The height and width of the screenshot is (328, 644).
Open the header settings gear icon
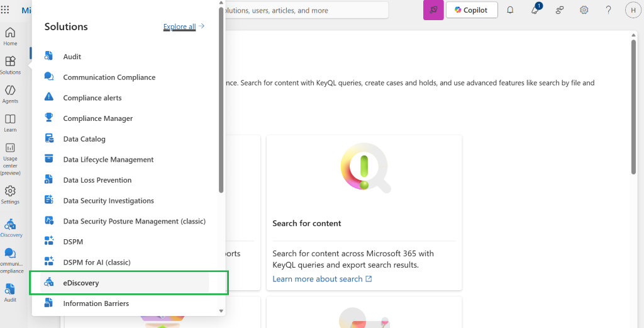pos(584,10)
